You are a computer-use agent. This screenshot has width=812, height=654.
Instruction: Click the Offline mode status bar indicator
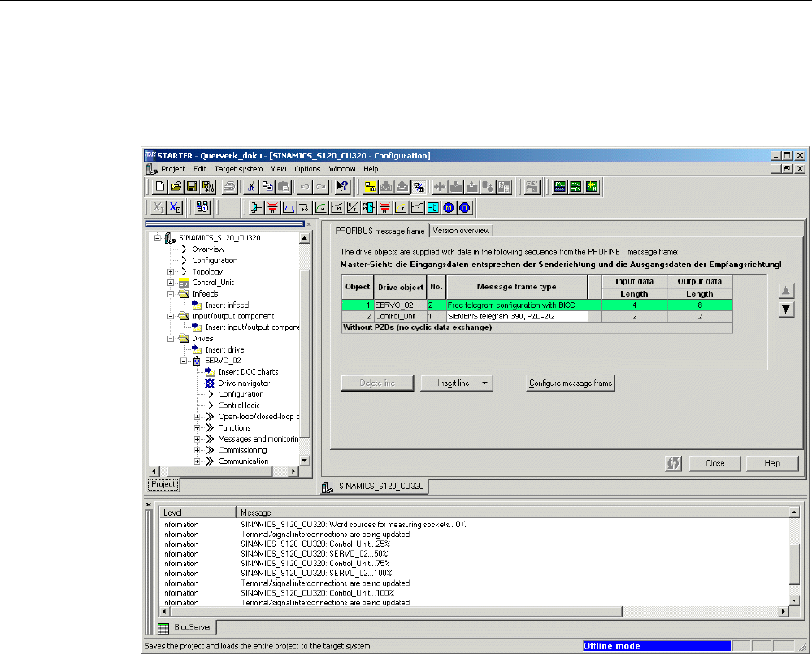657,646
